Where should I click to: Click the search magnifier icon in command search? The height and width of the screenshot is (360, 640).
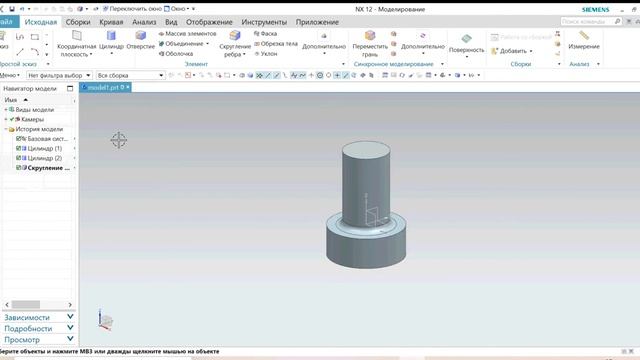click(618, 21)
